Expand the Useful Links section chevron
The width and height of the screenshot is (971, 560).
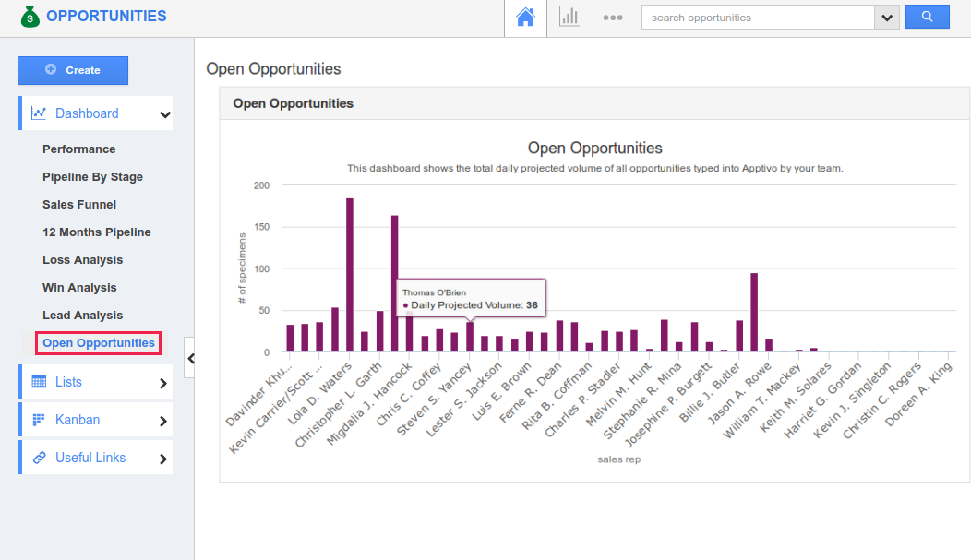(163, 459)
